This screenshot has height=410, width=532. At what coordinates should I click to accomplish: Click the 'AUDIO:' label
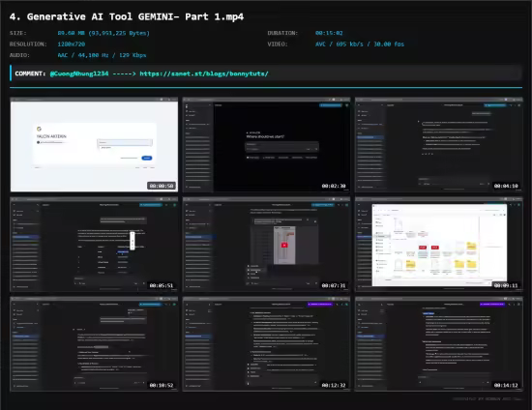[x=19, y=55]
